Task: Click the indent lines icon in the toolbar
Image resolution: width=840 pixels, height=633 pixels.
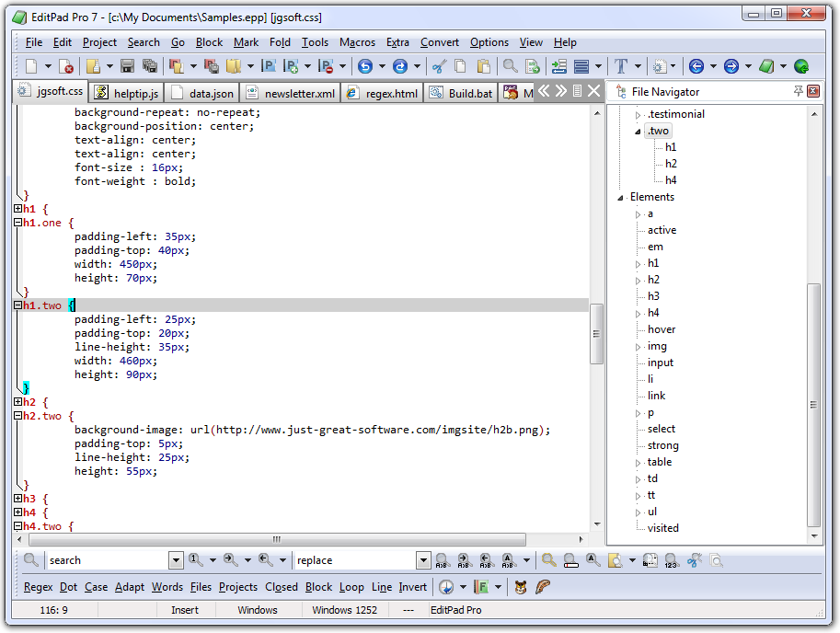Action: tap(558, 66)
